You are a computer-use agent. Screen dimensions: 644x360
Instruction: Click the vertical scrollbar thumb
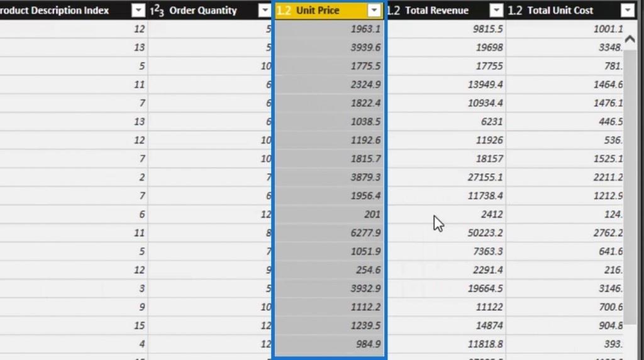[x=630, y=187]
